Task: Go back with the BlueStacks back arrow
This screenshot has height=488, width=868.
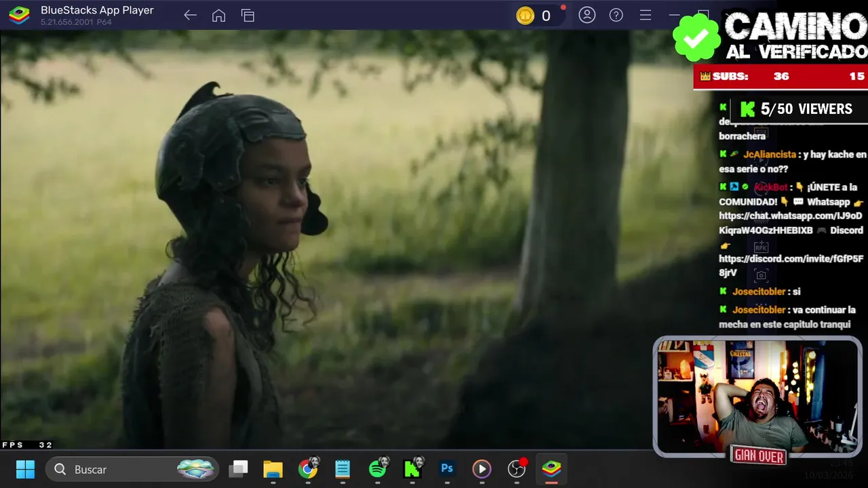Action: click(x=190, y=16)
